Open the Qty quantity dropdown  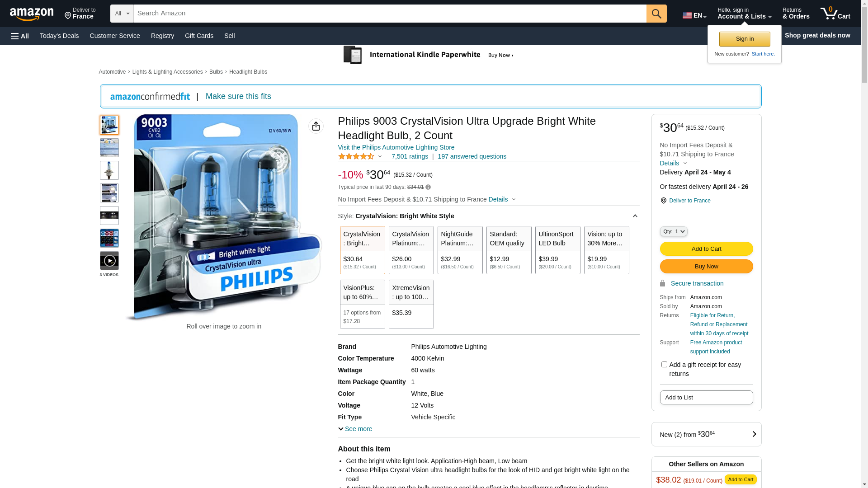tap(673, 231)
